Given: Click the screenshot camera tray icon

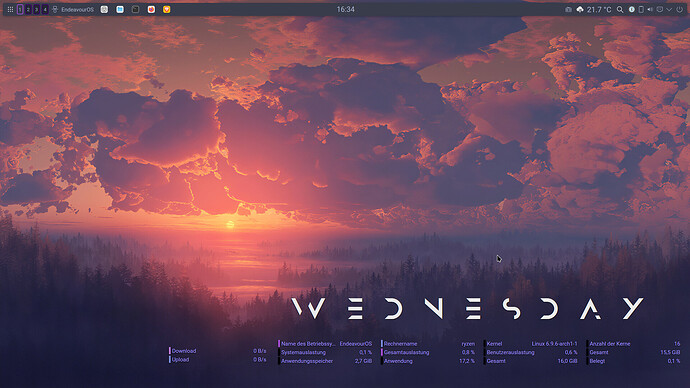Looking at the screenshot, I should click(x=568, y=9).
